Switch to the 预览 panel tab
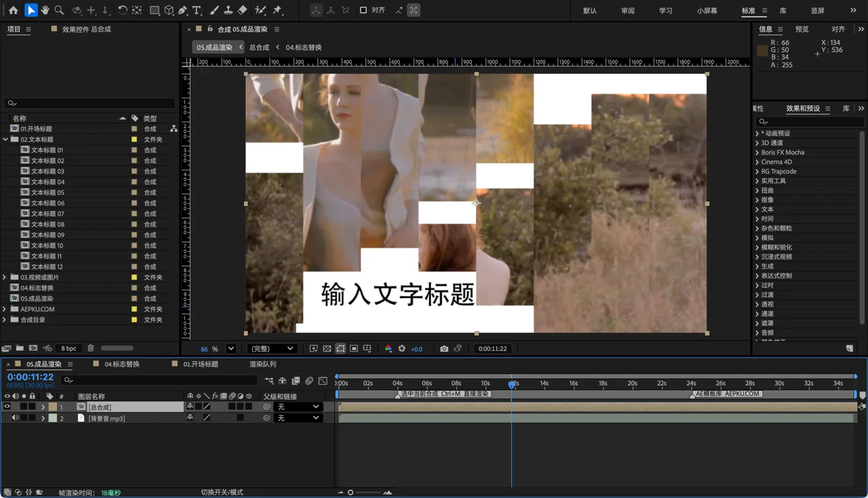Image resolution: width=868 pixels, height=498 pixels. tap(802, 29)
